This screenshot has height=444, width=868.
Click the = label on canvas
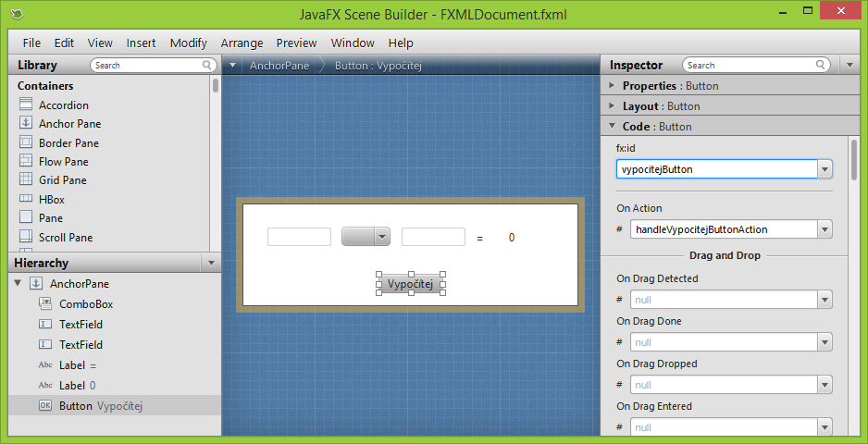(479, 239)
